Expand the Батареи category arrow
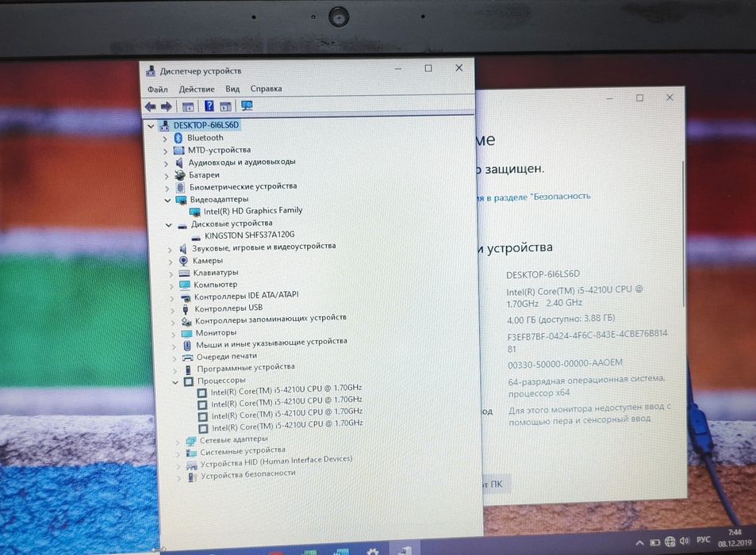Viewport: 756px width, 555px height. (x=167, y=176)
